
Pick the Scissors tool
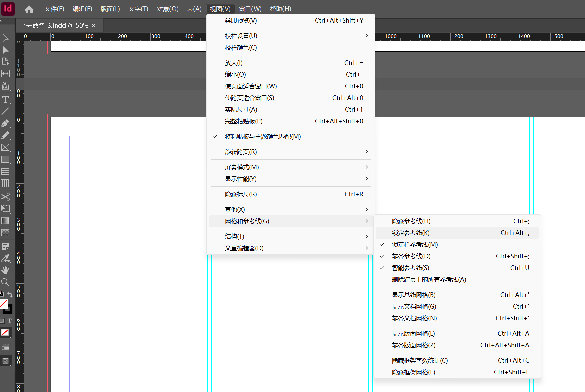[x=5, y=196]
